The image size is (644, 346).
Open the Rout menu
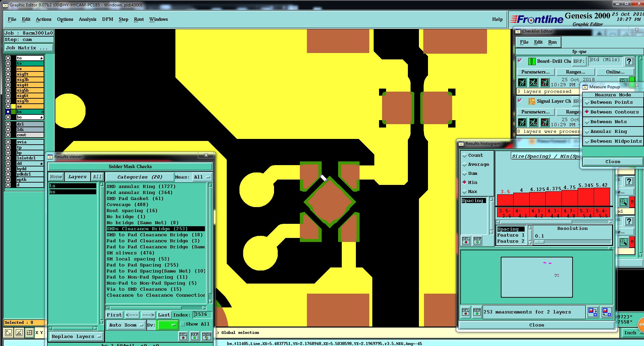coord(139,19)
